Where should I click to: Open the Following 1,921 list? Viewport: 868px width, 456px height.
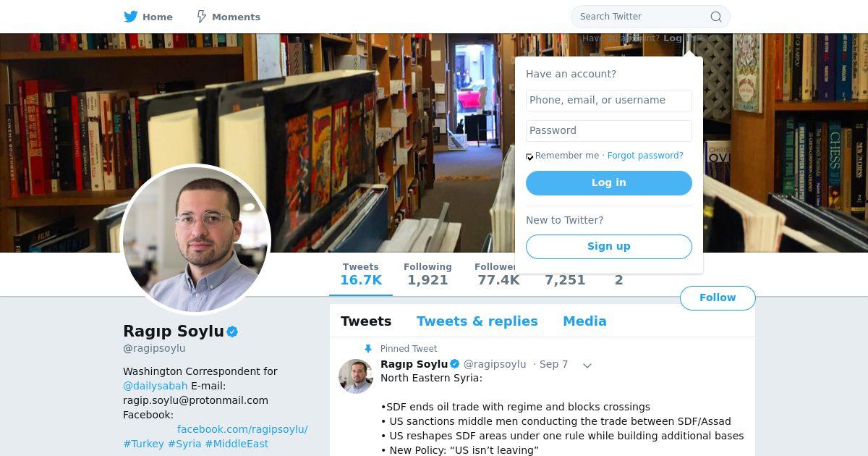click(x=427, y=274)
